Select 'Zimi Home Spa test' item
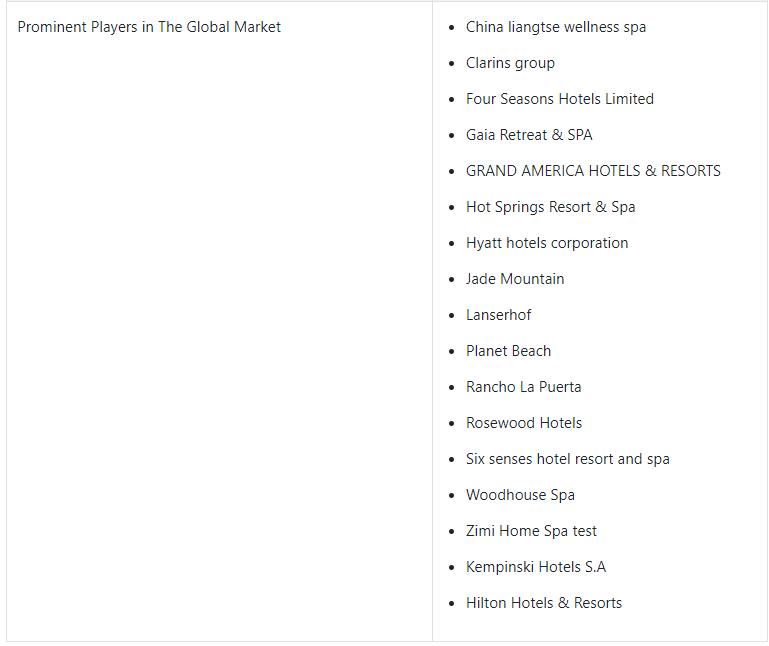 pyautogui.click(x=531, y=531)
